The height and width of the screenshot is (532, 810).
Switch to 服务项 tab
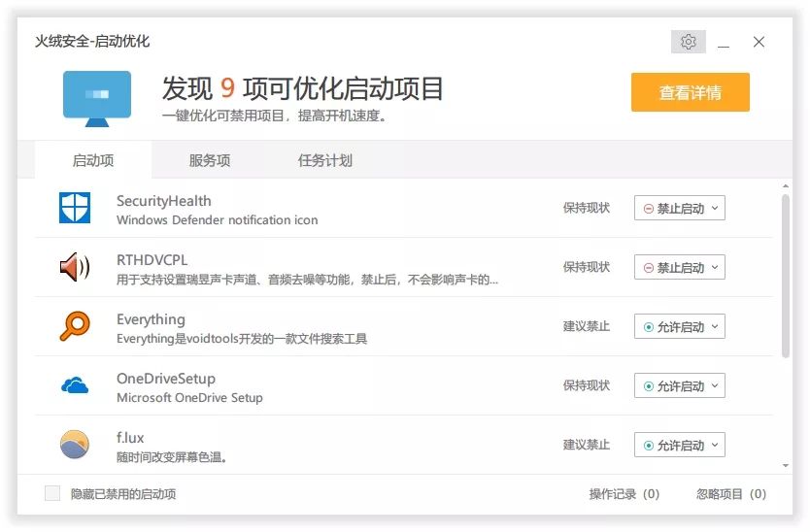(209, 160)
